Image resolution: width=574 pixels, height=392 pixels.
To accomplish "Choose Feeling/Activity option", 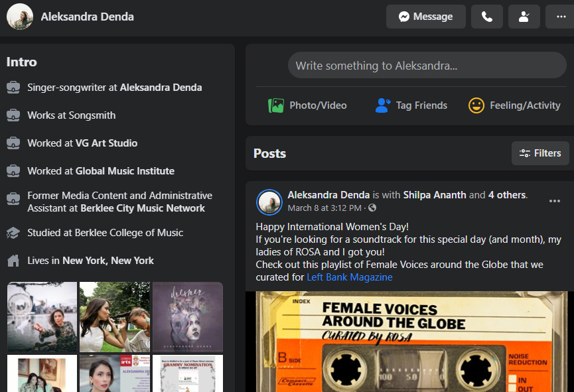I will pyautogui.click(x=515, y=105).
